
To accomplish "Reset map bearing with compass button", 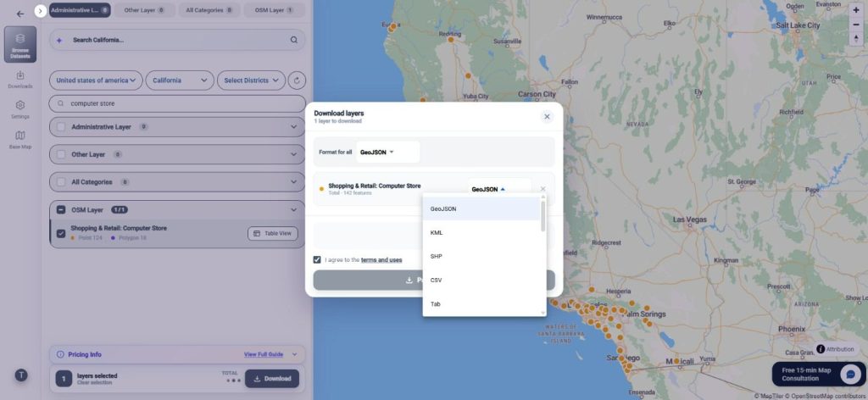I will tap(856, 38).
